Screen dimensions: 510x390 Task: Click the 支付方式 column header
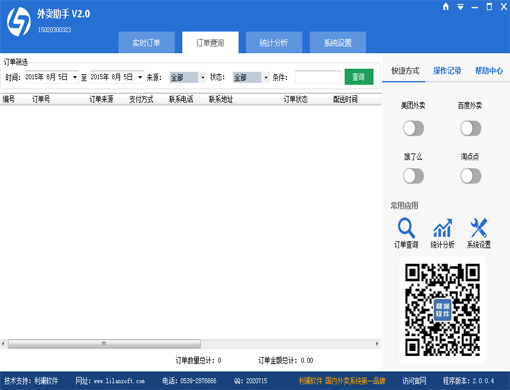coord(141,99)
